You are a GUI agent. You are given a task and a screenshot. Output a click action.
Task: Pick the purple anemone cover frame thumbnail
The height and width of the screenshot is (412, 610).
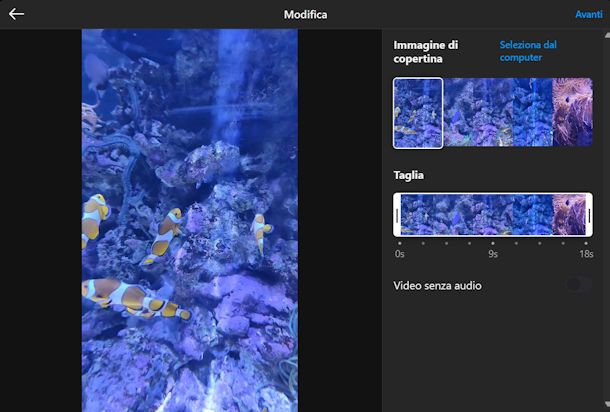point(573,112)
